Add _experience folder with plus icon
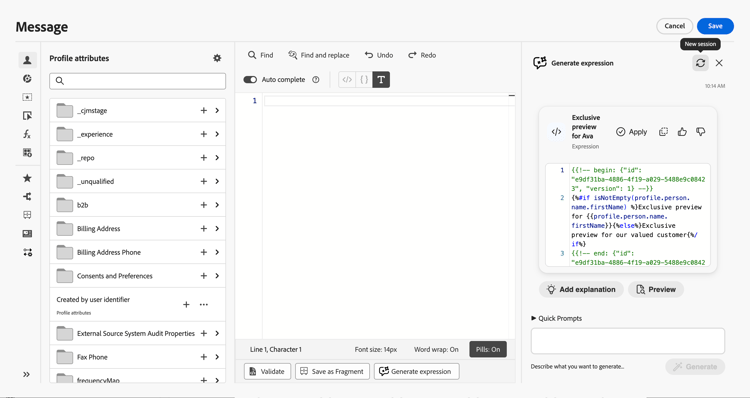 (x=204, y=134)
